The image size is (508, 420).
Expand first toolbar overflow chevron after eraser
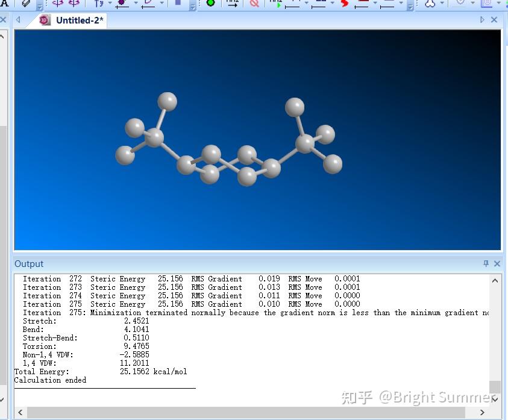tap(40, 7)
